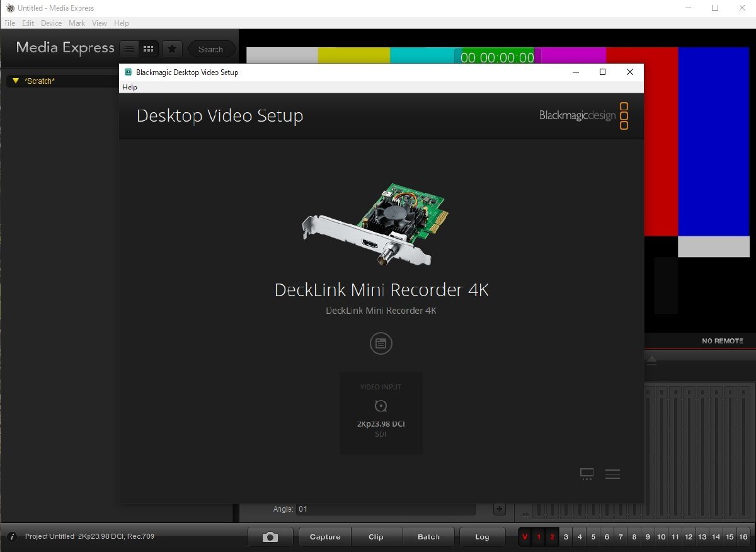Switch Desktop Video Setup to list view icon
This screenshot has height=552, width=756.
pos(612,474)
